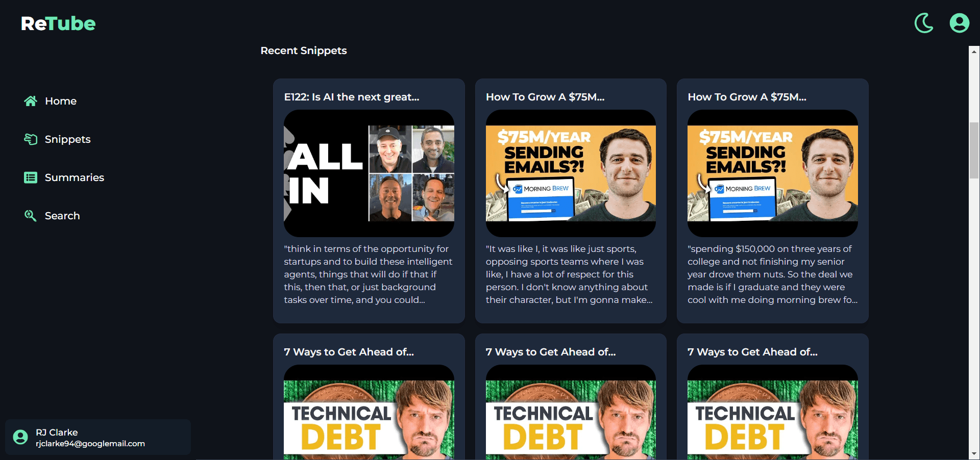Go to the Home menu item
This screenshot has width=980, height=460.
61,101
